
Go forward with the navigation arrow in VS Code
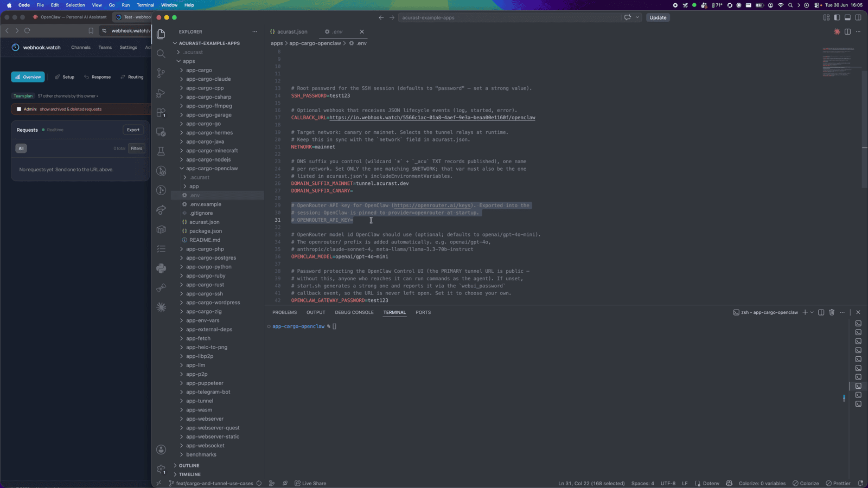tap(392, 17)
